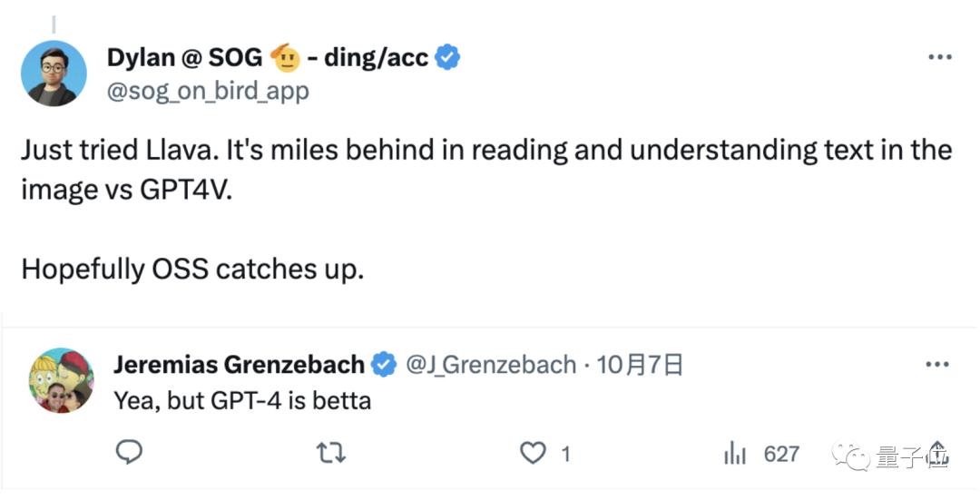The image size is (980, 500).
Task: Click the like count of 1
Action: (x=565, y=453)
